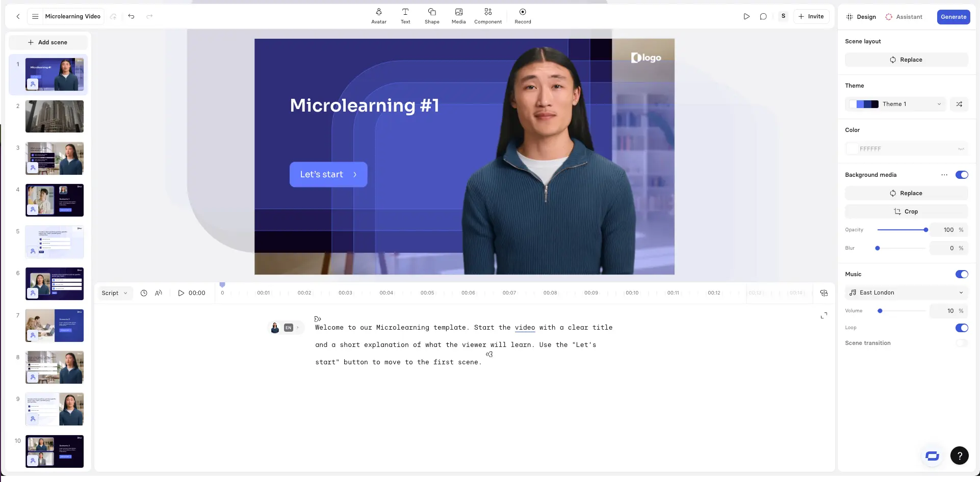Screen dimensions: 980x482
Task: Open the help question mark button
Action: click(x=960, y=456)
